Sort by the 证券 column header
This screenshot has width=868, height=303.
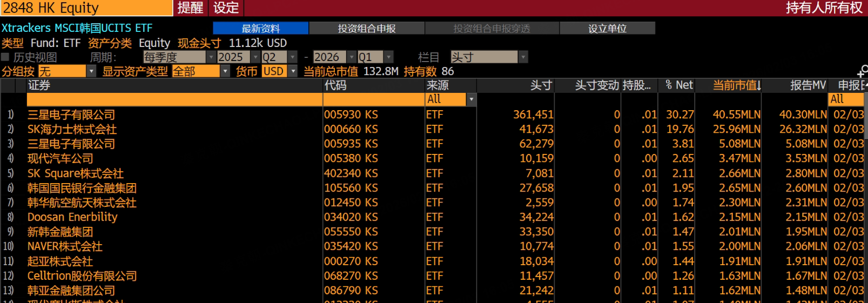coord(39,85)
